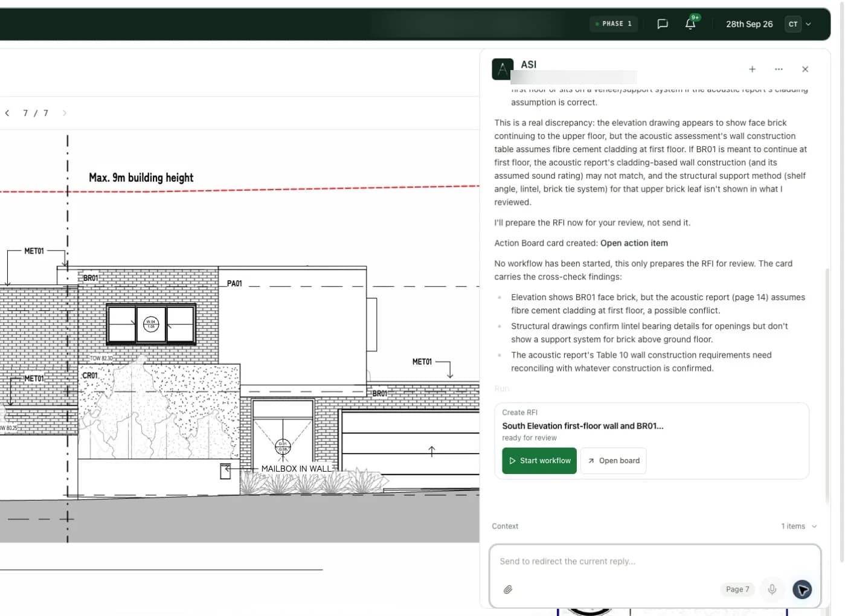The width and height of the screenshot is (845, 616).
Task: Click the door D.01 marker circle
Action: click(x=283, y=447)
